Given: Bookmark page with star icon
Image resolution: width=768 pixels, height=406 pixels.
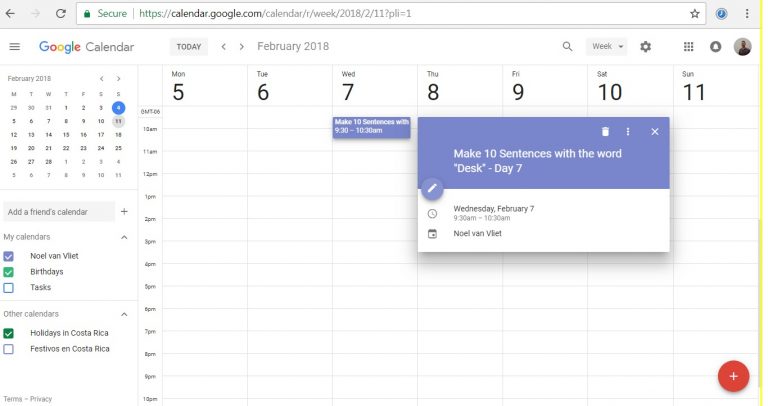Looking at the screenshot, I should [695, 14].
